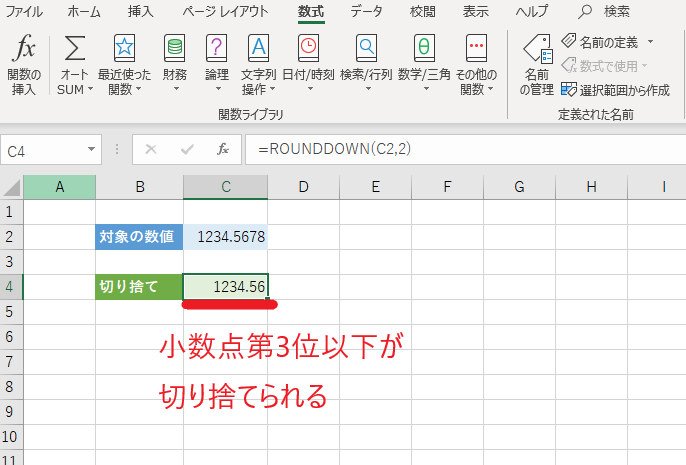
Task: Switch to the 挿入 tab
Action: (x=140, y=12)
